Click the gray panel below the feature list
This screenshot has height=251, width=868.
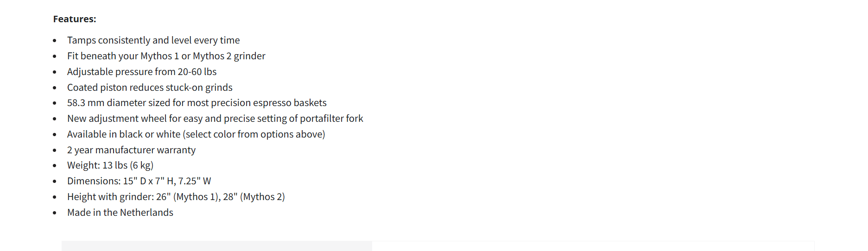click(x=216, y=246)
